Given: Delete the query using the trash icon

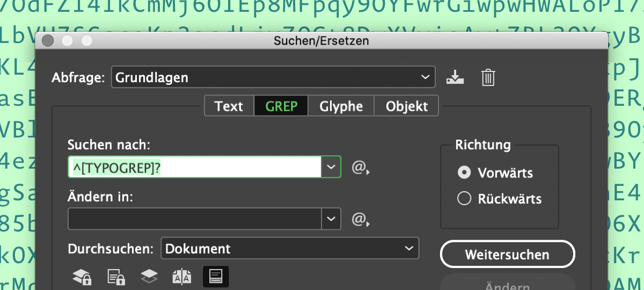Looking at the screenshot, I should [x=487, y=78].
